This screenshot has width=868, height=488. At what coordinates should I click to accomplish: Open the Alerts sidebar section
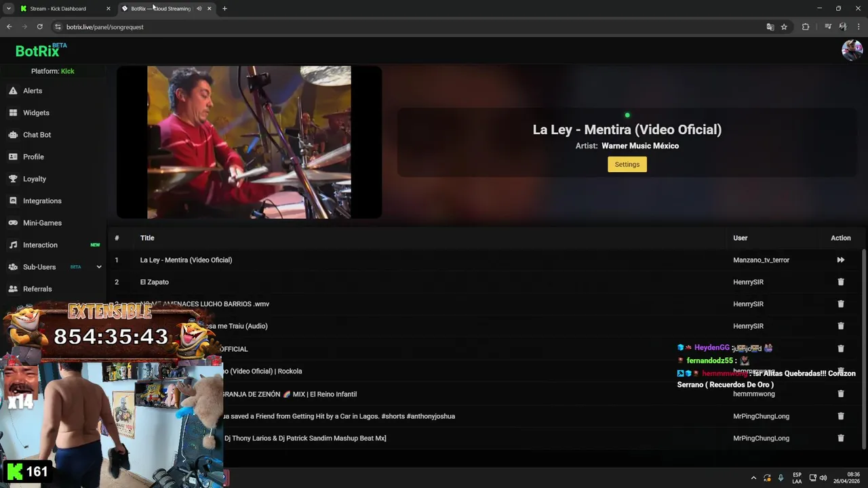coord(33,91)
